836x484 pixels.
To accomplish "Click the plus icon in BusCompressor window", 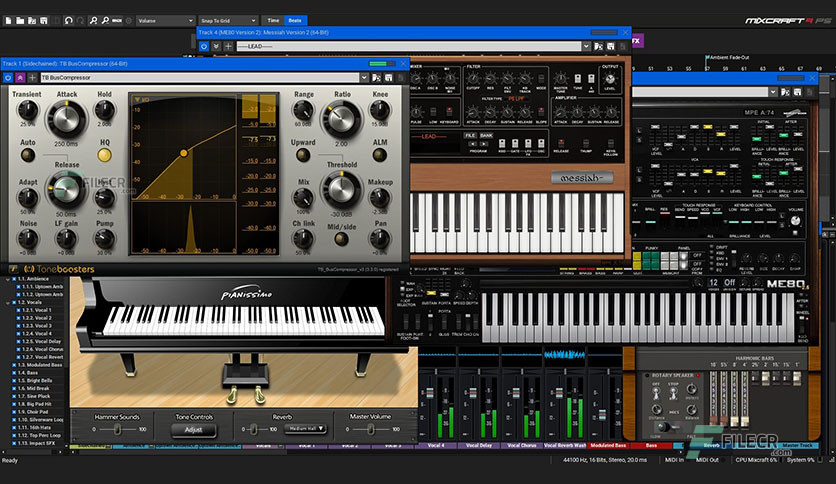I will pos(32,78).
